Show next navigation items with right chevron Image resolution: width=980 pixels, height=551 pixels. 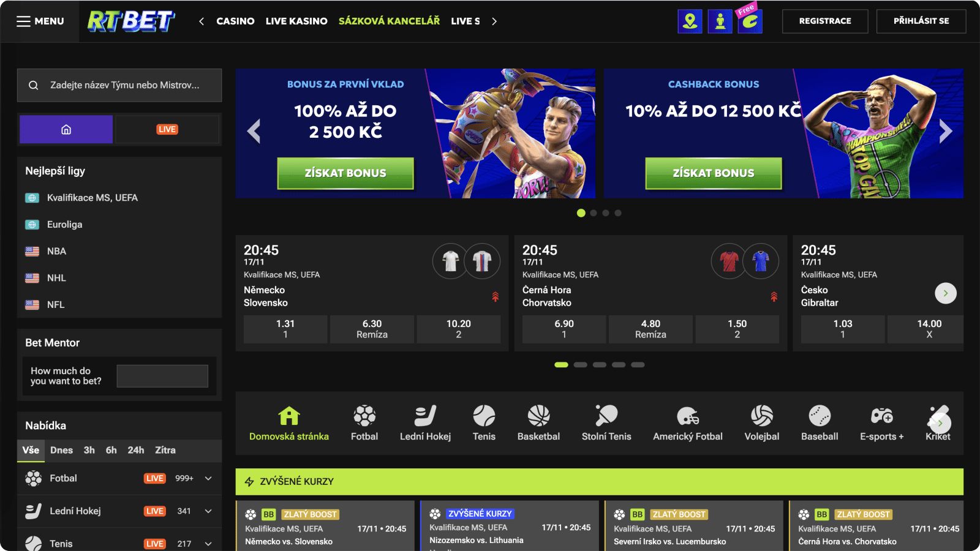(x=494, y=21)
